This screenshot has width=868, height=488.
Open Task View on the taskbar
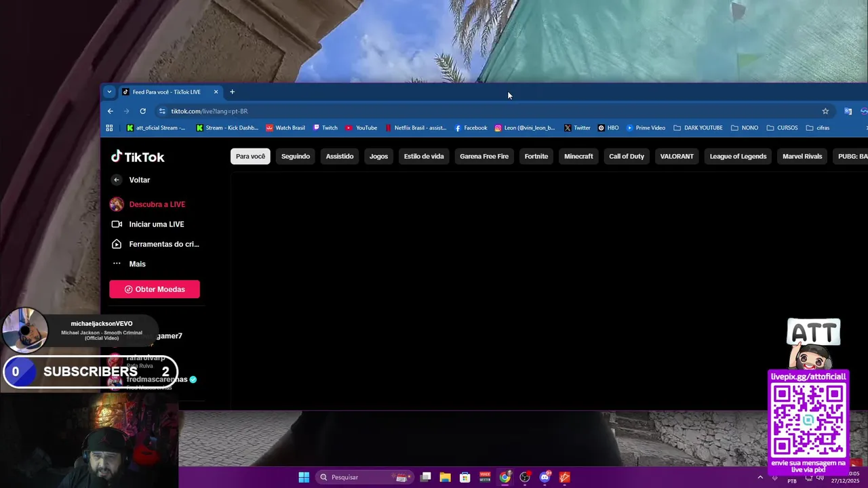[x=426, y=477]
